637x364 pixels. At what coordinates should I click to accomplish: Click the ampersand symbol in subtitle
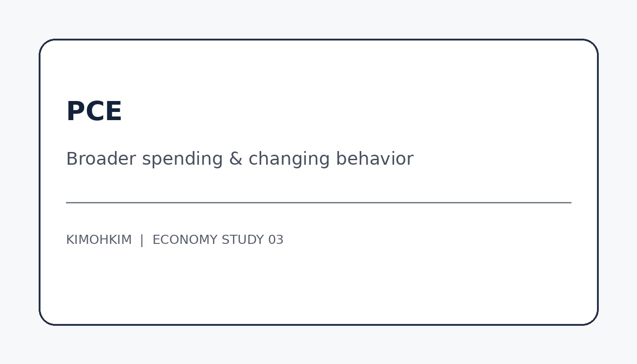tap(236, 159)
